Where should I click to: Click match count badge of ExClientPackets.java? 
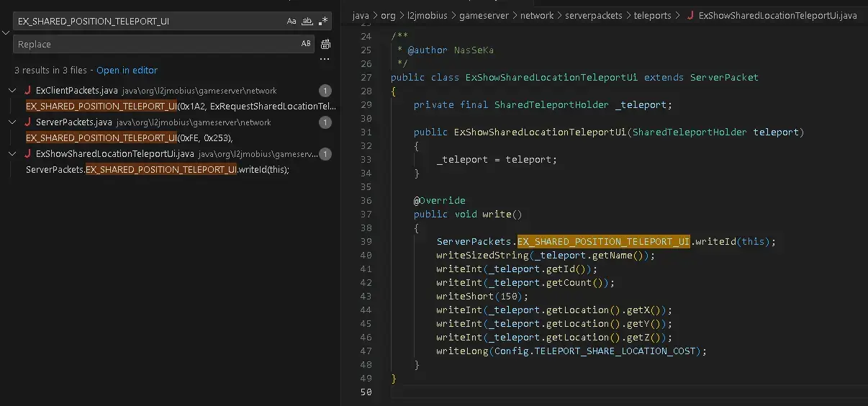tap(325, 91)
